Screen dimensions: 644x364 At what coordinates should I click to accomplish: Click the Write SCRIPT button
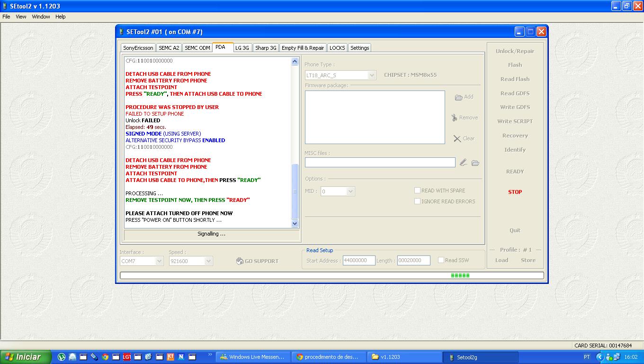(x=515, y=121)
